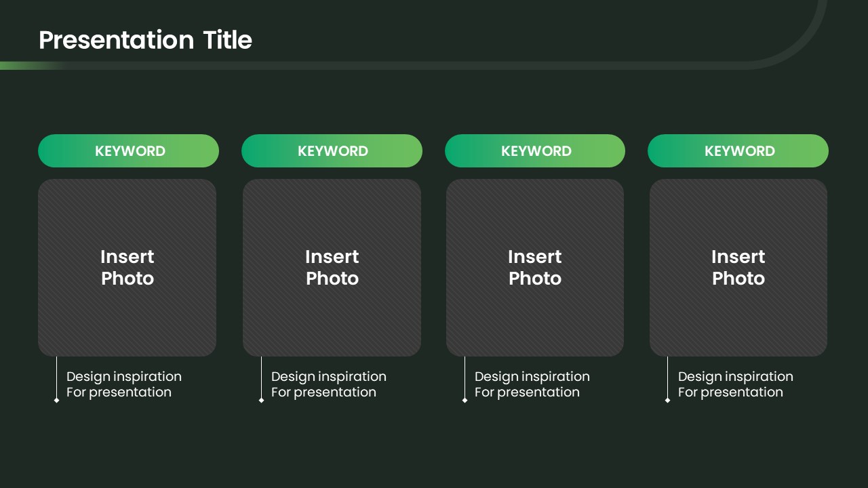The width and height of the screenshot is (868, 488).
Task: Select the curved line in the top-right corner
Action: coord(807,42)
